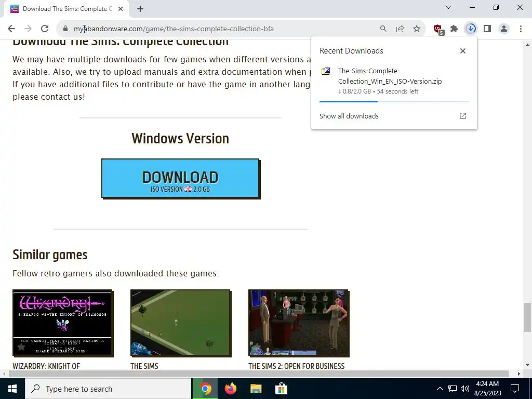
Task: Click the taskbar search box
Action: point(108,389)
